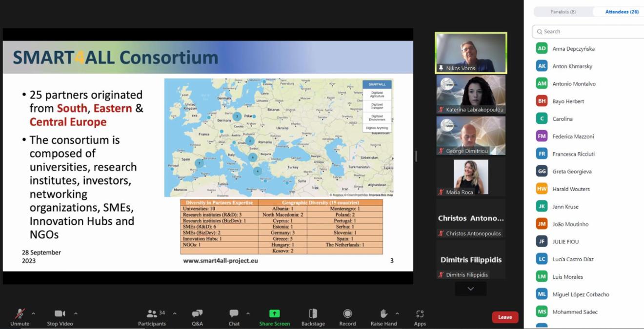Select Christos Antonopoulos participant tile
This screenshot has width=644, height=329.
click(471, 218)
